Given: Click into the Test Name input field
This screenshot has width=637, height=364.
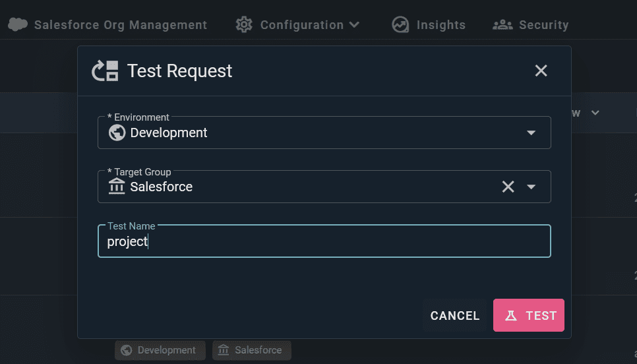Looking at the screenshot, I should click(324, 241).
